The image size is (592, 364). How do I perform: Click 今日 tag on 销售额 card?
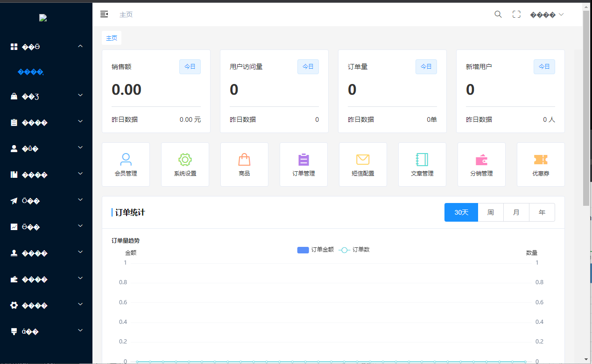coord(190,67)
